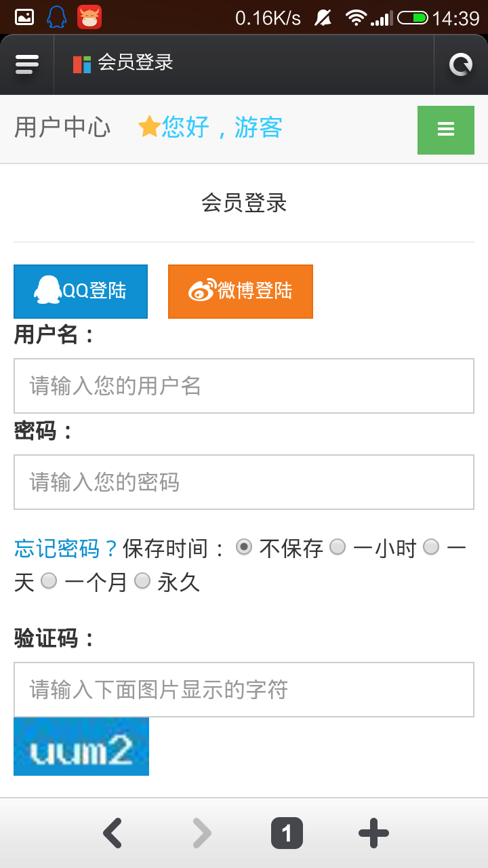488x868 pixels.
Task: Tap the forward navigation arrow
Action: click(x=200, y=833)
